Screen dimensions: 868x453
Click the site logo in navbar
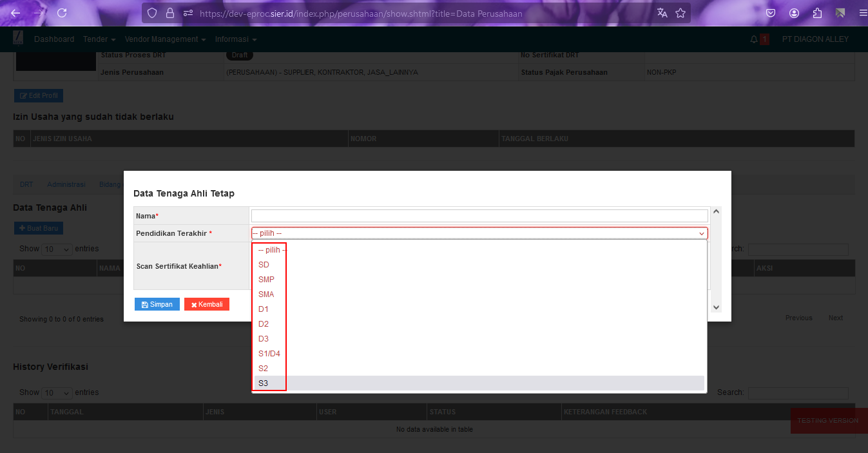click(x=19, y=39)
